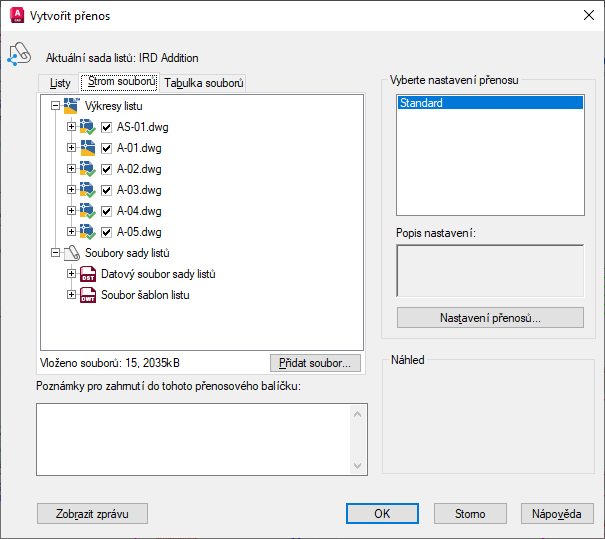The image size is (605, 539).
Task: Click the A-02.dwg drawing file icon
Action: tap(88, 168)
